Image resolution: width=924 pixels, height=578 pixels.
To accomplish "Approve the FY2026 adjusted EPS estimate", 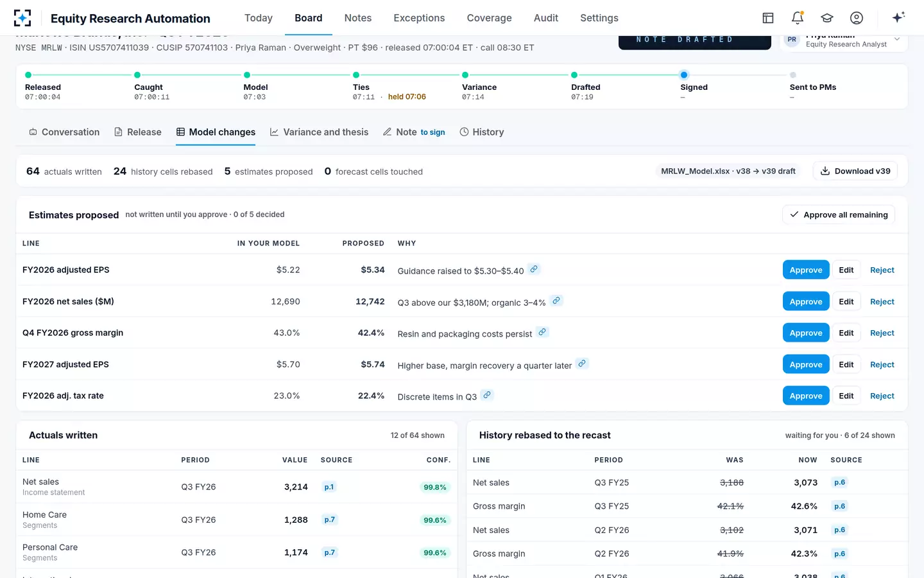I will [806, 270].
